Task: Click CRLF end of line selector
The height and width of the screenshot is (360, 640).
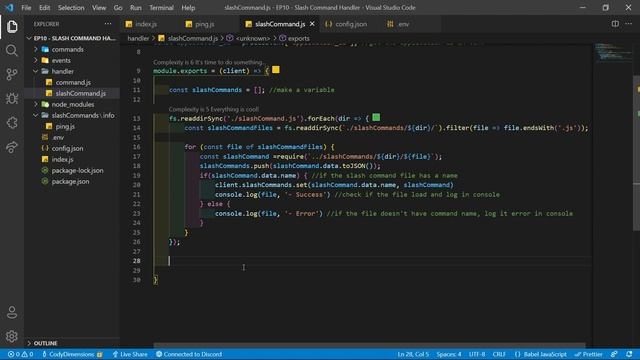Action: click(499, 354)
